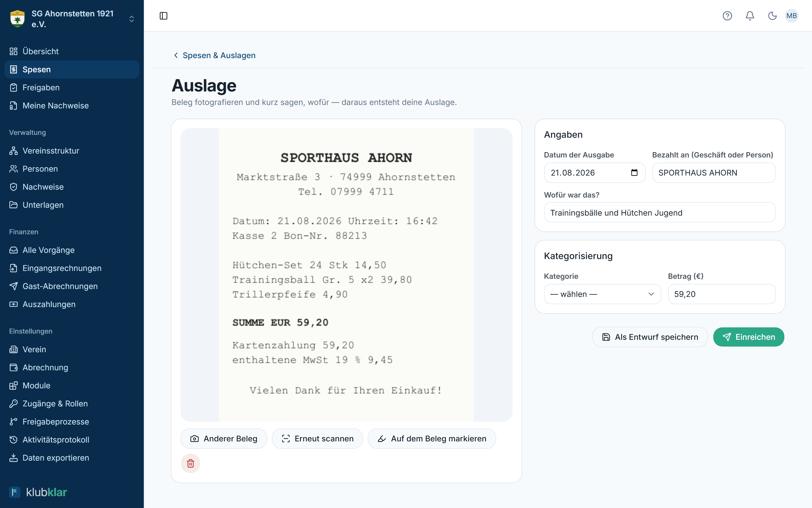
Task: View the Aktivitätsprotokoll
Action: 72,440
